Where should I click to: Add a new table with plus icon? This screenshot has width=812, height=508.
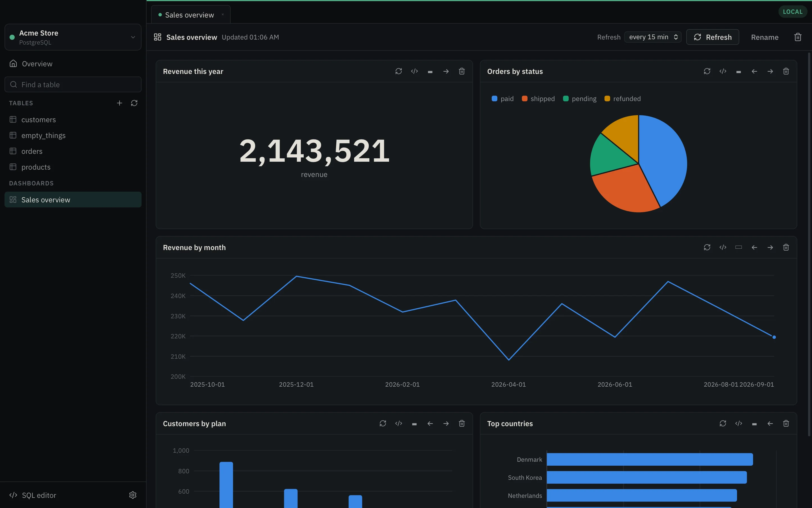click(x=119, y=103)
